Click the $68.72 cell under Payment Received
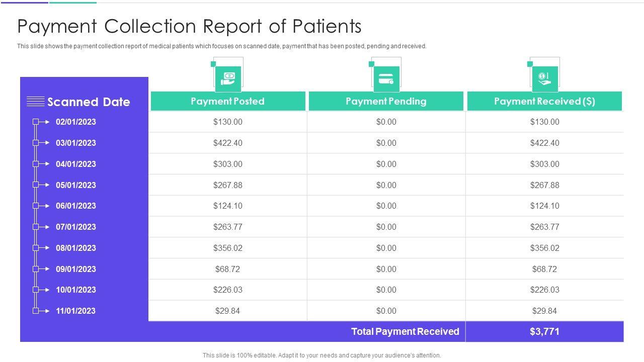 click(544, 269)
